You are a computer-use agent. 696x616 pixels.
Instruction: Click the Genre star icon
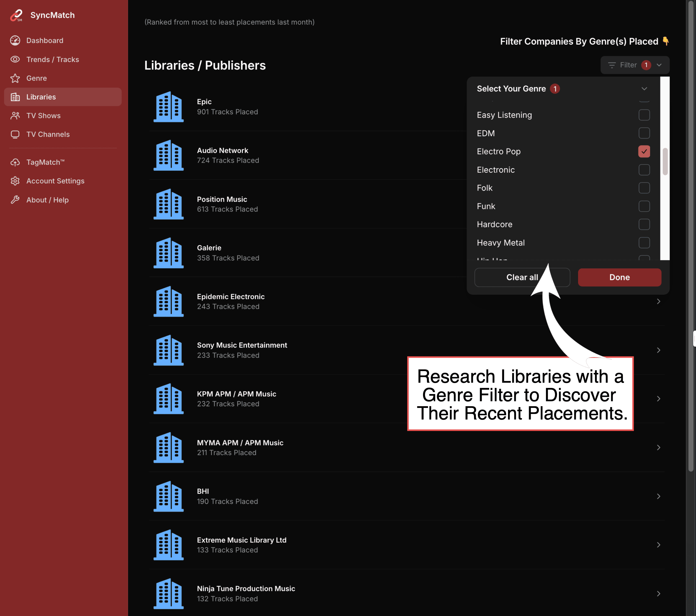click(15, 78)
